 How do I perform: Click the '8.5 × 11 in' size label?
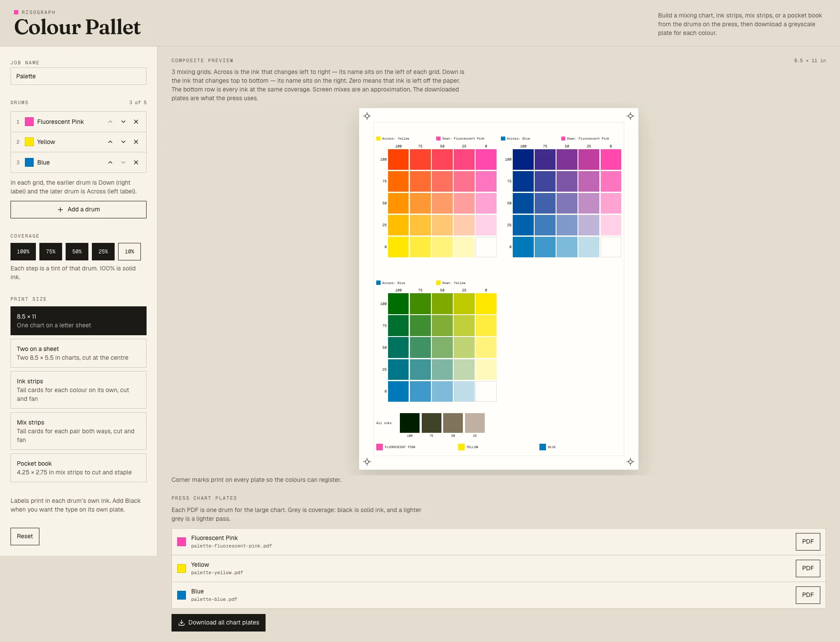[810, 61]
